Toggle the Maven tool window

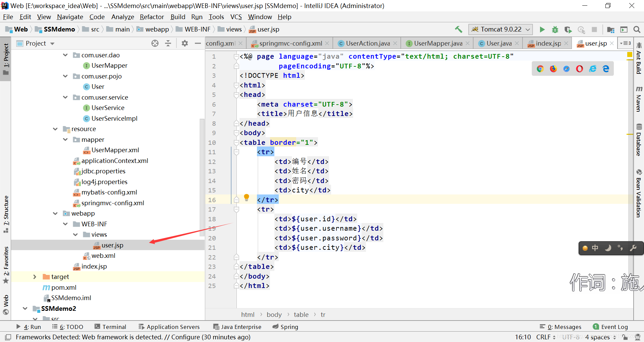(x=639, y=99)
